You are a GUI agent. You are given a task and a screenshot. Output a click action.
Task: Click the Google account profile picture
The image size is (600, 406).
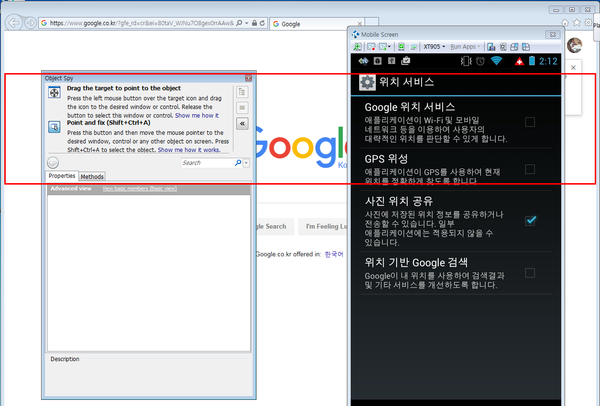click(574, 46)
